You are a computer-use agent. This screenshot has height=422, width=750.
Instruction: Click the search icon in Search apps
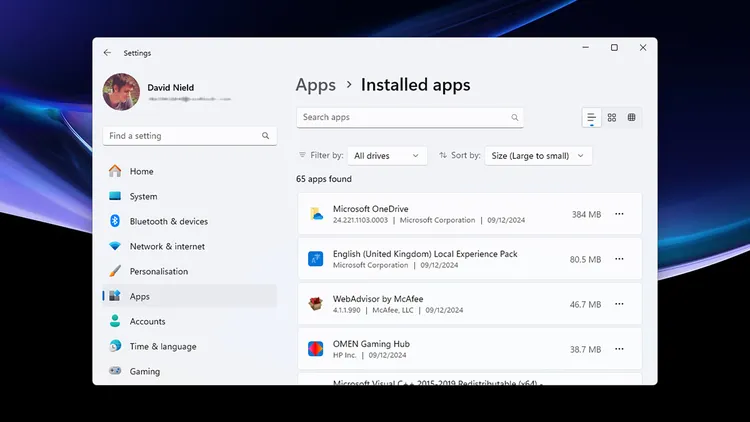[x=515, y=118]
